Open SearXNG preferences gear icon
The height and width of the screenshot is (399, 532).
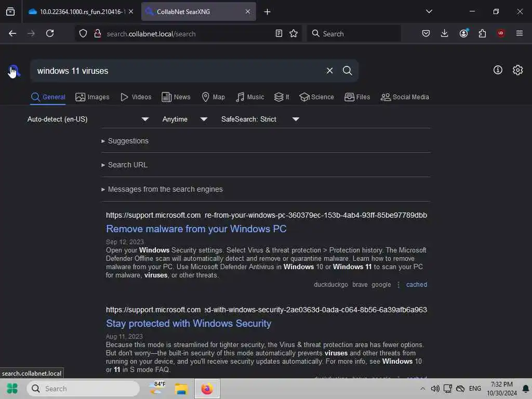(517, 70)
